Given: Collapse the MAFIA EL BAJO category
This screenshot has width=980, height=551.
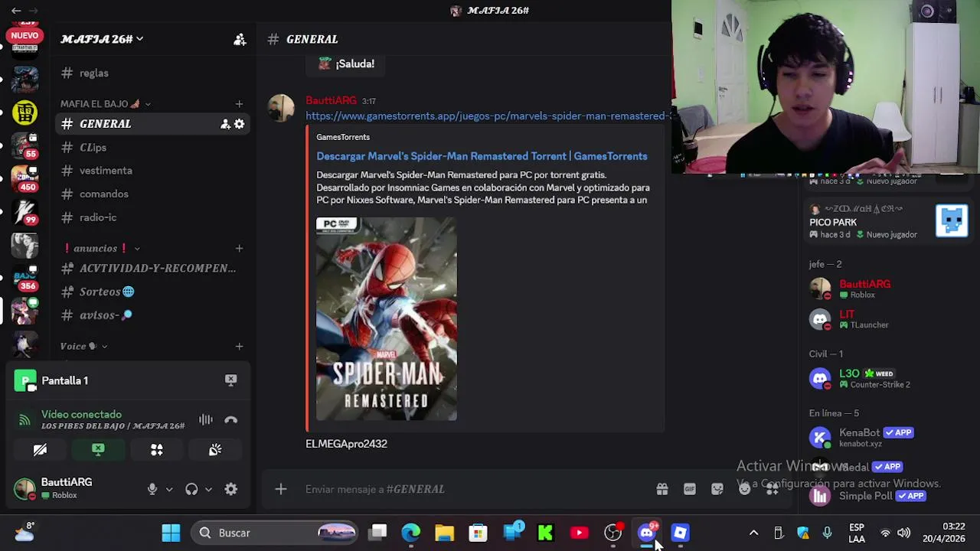Looking at the screenshot, I should [106, 104].
